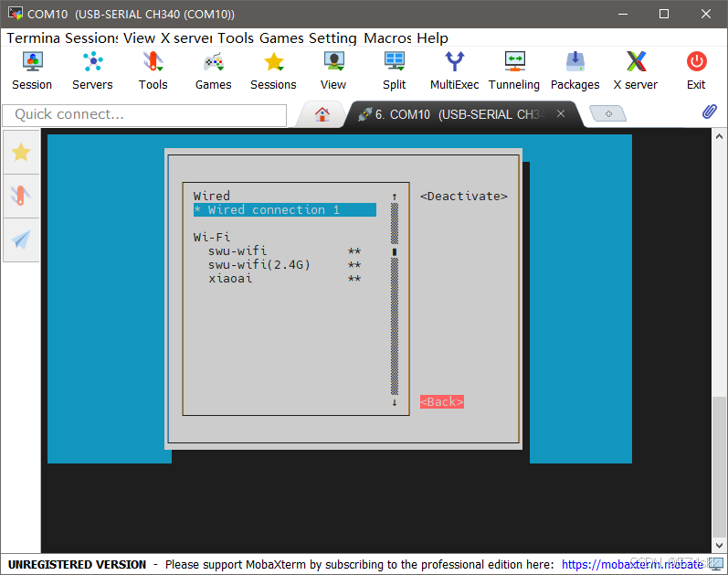Click the monitor icon in status bar
728x575 pixels.
[718, 564]
